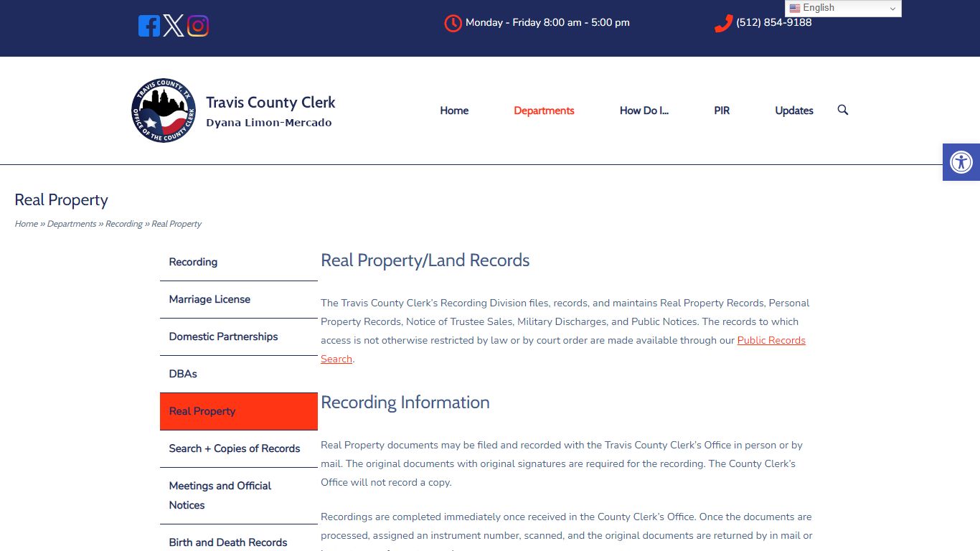Click the Travis County Clerk logo seal
The width and height of the screenshot is (980, 551).
pyautogui.click(x=163, y=110)
